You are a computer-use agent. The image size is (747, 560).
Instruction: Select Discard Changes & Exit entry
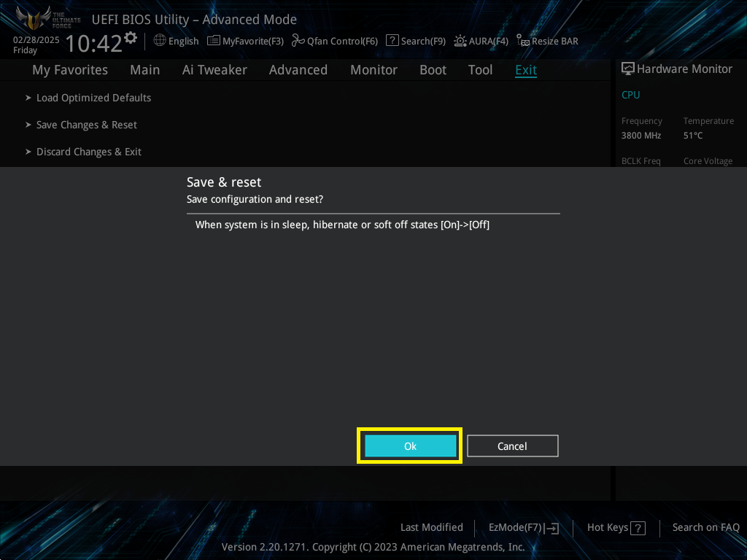point(89,152)
